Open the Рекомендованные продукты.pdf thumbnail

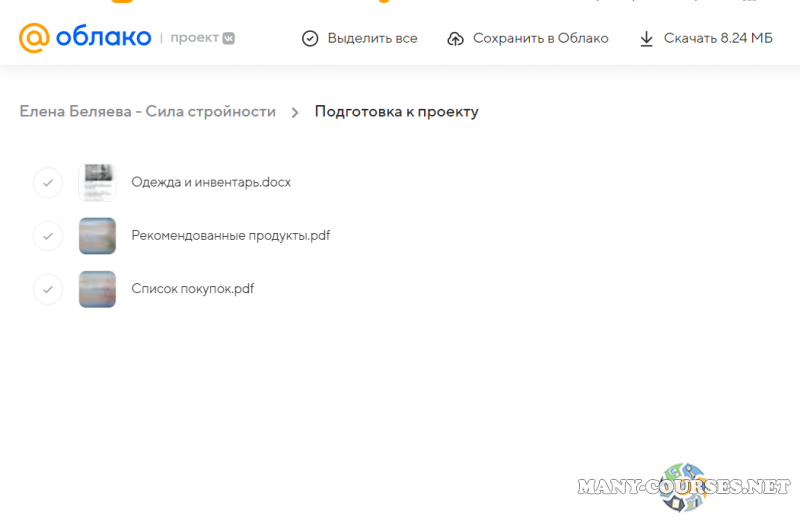(x=97, y=236)
